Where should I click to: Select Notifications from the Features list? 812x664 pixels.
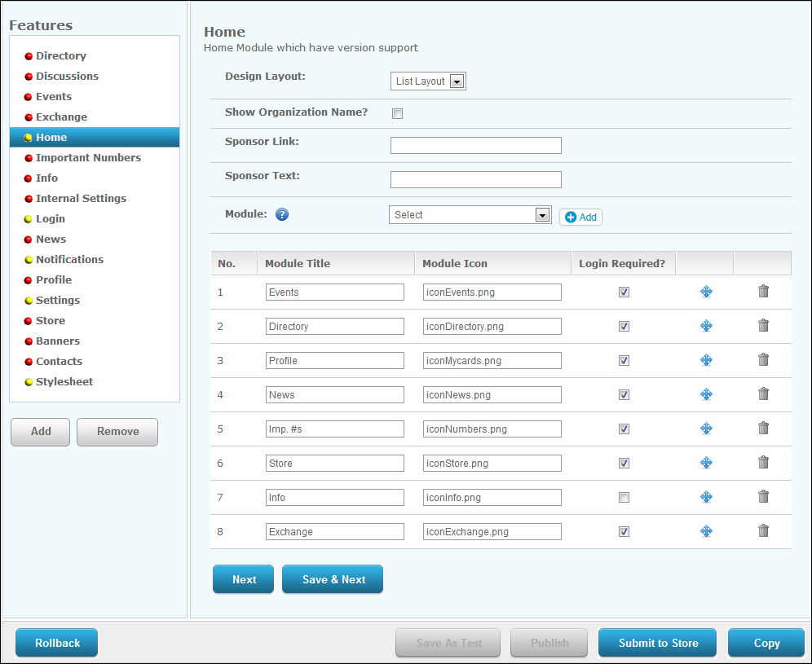(x=69, y=259)
